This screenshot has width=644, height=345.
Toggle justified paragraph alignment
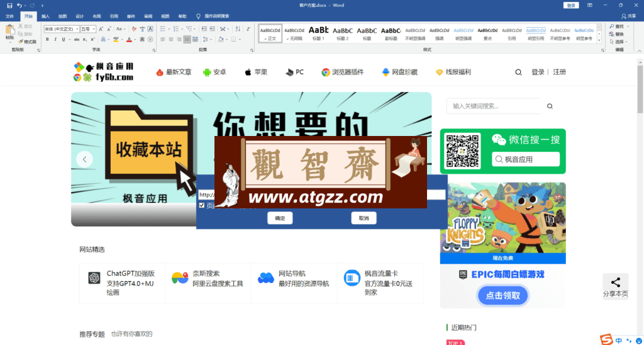coord(187,40)
